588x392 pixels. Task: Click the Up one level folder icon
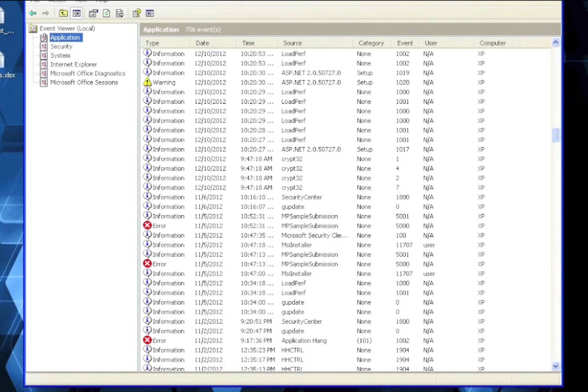pos(63,13)
